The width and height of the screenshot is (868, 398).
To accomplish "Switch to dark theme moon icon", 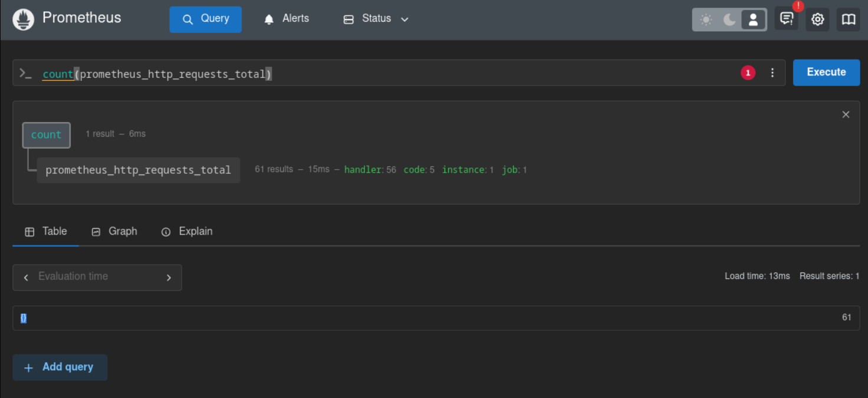I will (729, 19).
